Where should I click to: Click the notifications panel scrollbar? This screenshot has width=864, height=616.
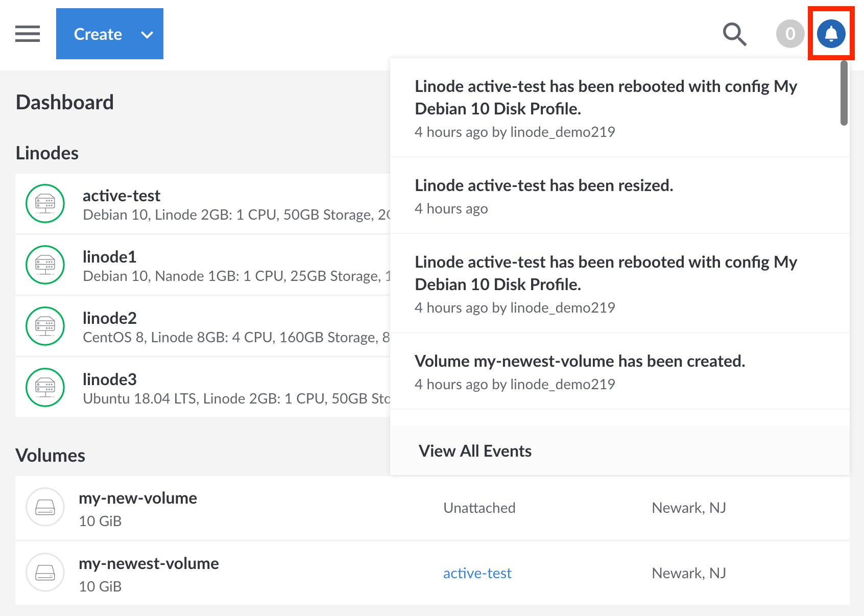844,93
